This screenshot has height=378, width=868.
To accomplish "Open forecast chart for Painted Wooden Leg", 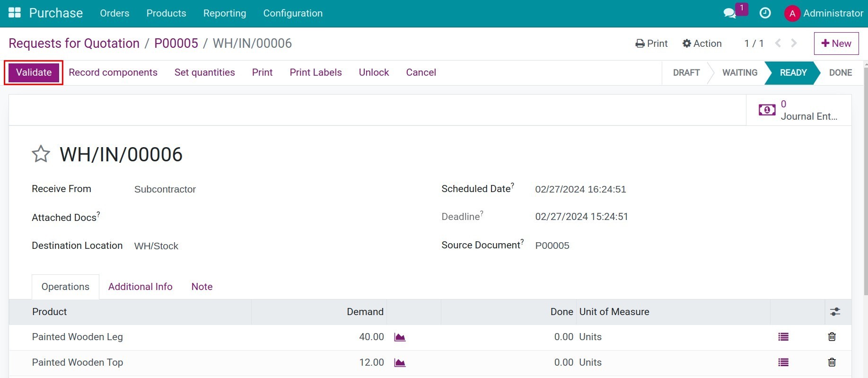I will tap(400, 337).
